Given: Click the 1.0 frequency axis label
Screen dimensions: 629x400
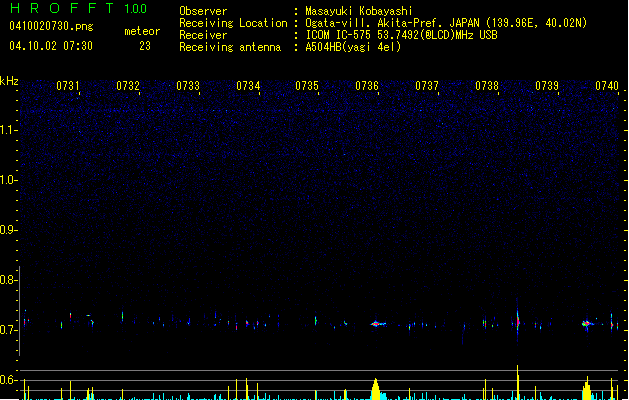Looking at the screenshot, I should [x=9, y=180].
